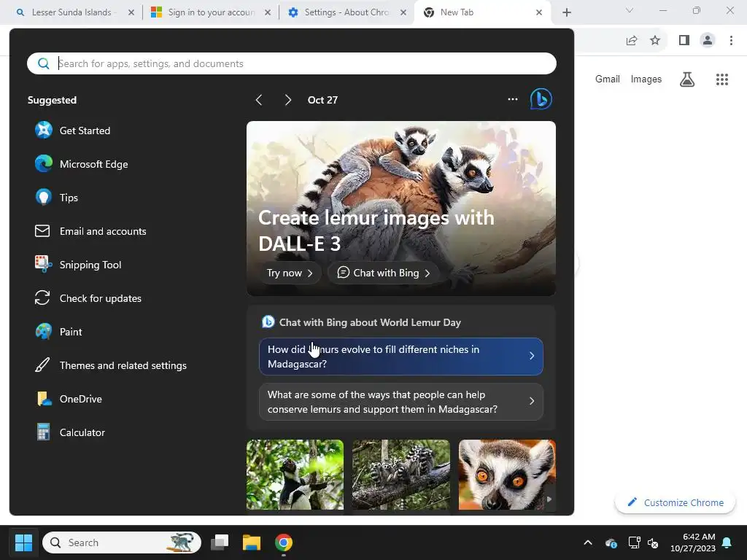Click Customize Chrome button
This screenshot has width=747, height=560.
[675, 502]
